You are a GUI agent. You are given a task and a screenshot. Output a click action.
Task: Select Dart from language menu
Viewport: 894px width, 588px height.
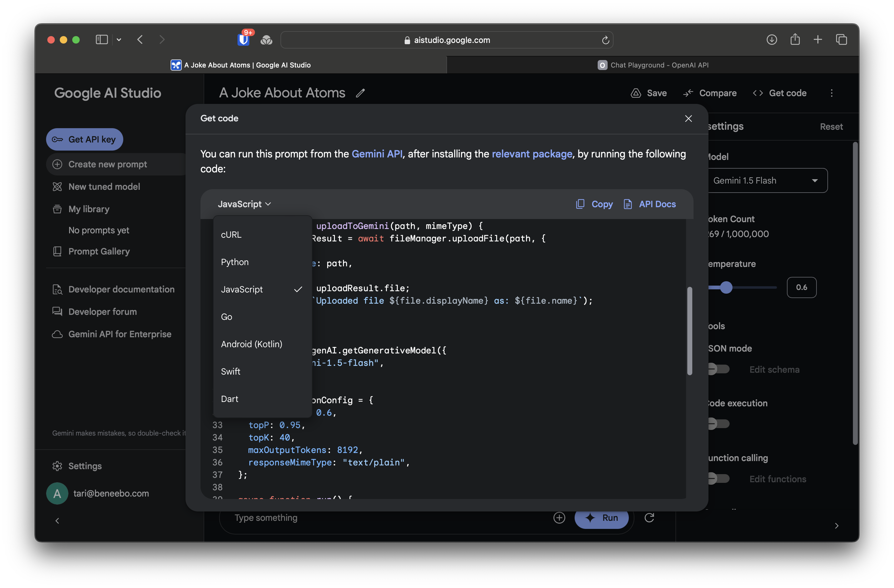(262, 399)
